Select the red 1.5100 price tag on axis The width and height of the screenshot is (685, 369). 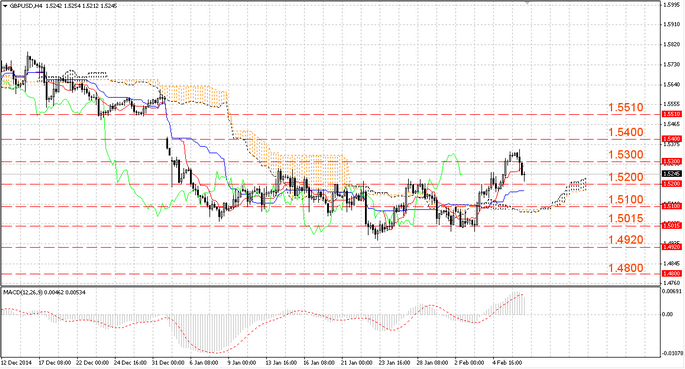pos(671,206)
